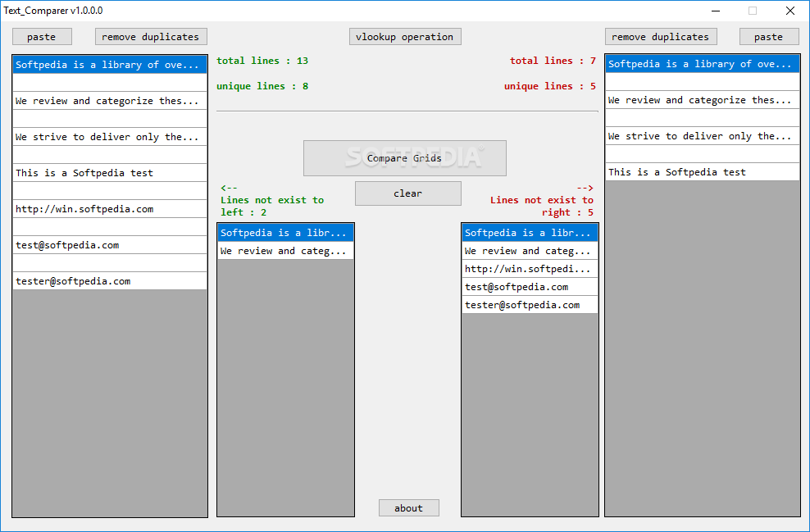810x532 pixels.
Task: Click the green 'unique lines : 8' label
Action: pyautogui.click(x=262, y=86)
